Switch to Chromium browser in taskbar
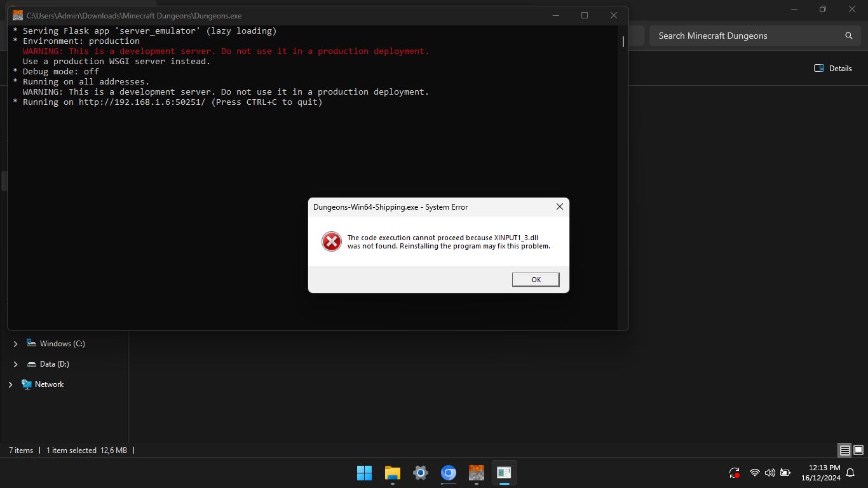Screen dimensions: 868x488 pyautogui.click(x=449, y=473)
